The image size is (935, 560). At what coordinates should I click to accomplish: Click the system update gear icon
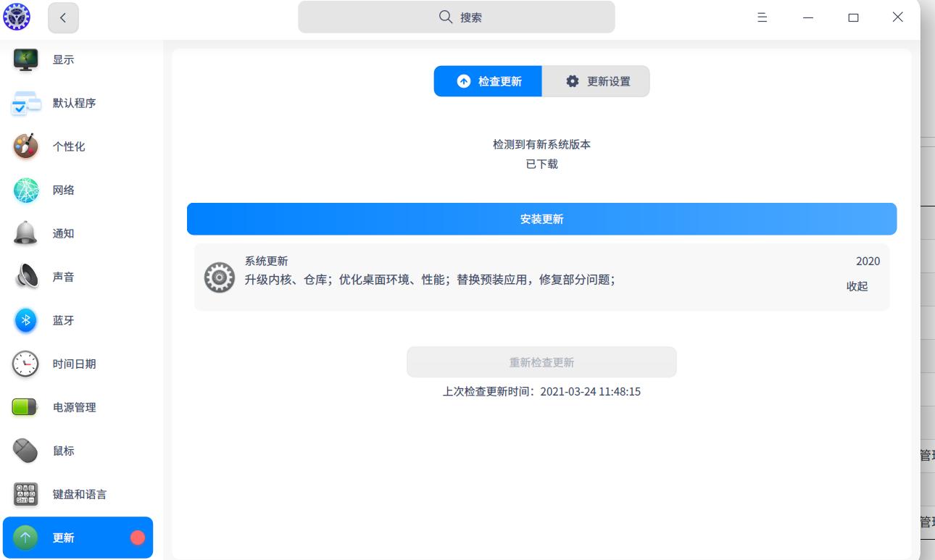220,277
